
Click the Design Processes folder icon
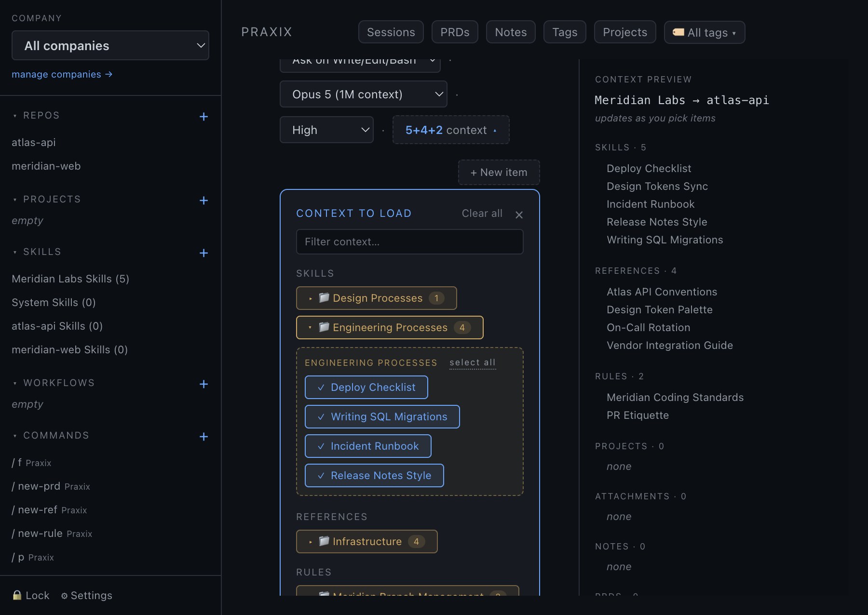(x=324, y=298)
